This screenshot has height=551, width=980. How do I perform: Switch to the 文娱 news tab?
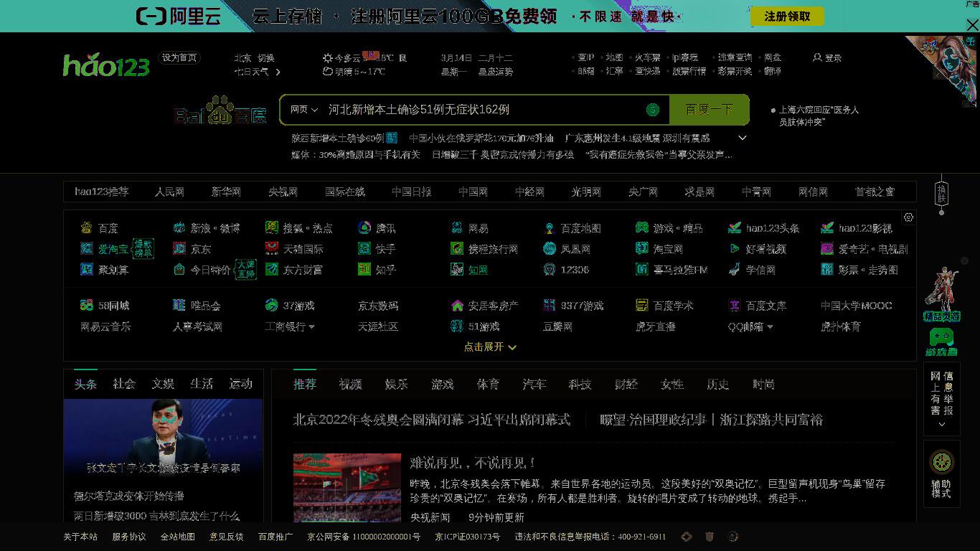(x=163, y=384)
